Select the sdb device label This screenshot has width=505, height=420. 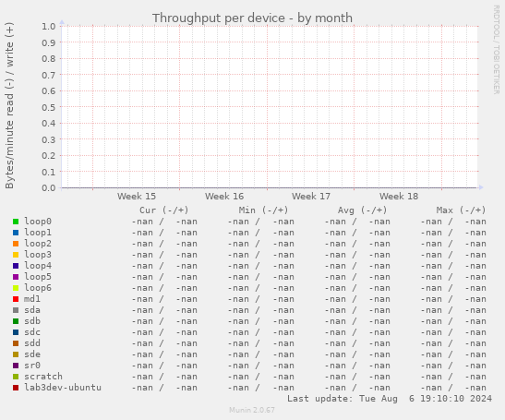click(x=32, y=321)
